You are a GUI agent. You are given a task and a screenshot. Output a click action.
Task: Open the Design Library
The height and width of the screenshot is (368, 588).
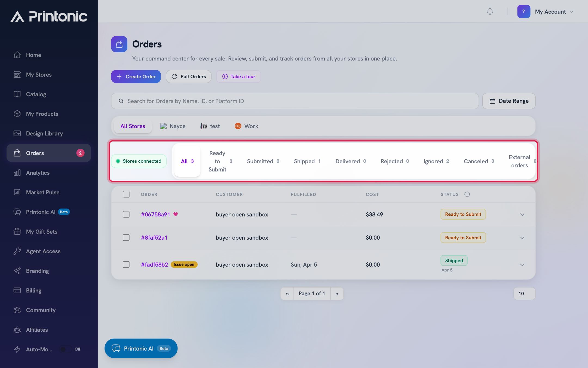49,133
